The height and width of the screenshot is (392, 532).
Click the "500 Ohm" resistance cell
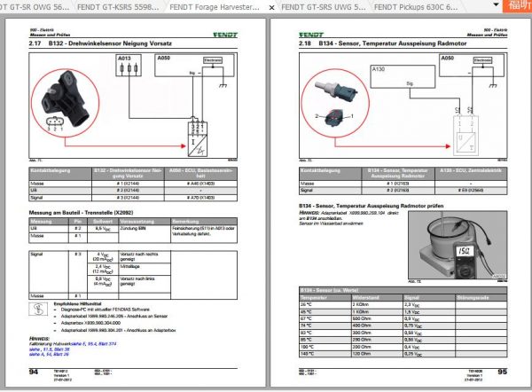coord(377,318)
